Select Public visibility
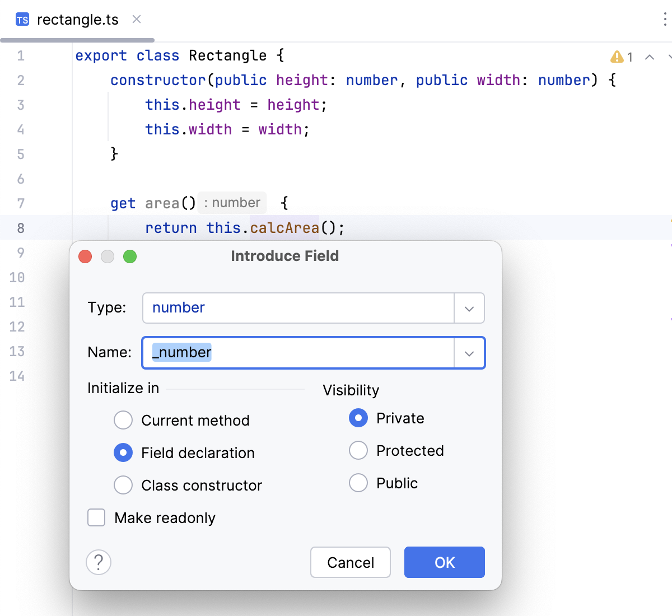Viewport: 672px width, 616px height. (x=358, y=483)
